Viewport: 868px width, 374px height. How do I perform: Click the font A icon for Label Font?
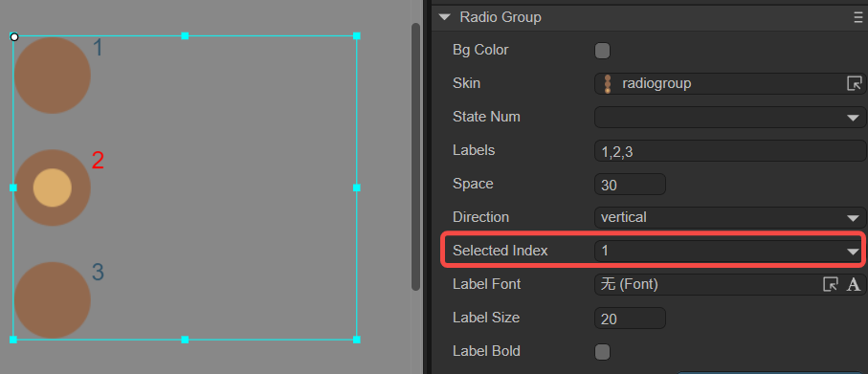point(854,284)
